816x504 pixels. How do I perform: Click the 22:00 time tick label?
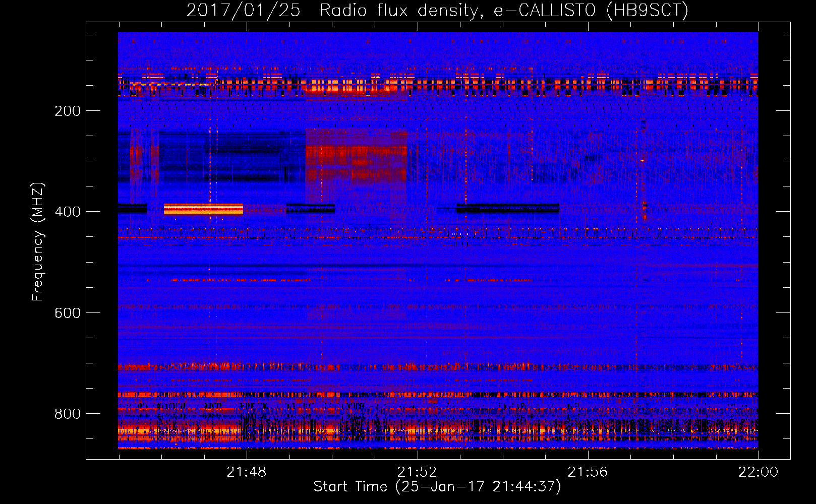[x=758, y=472]
